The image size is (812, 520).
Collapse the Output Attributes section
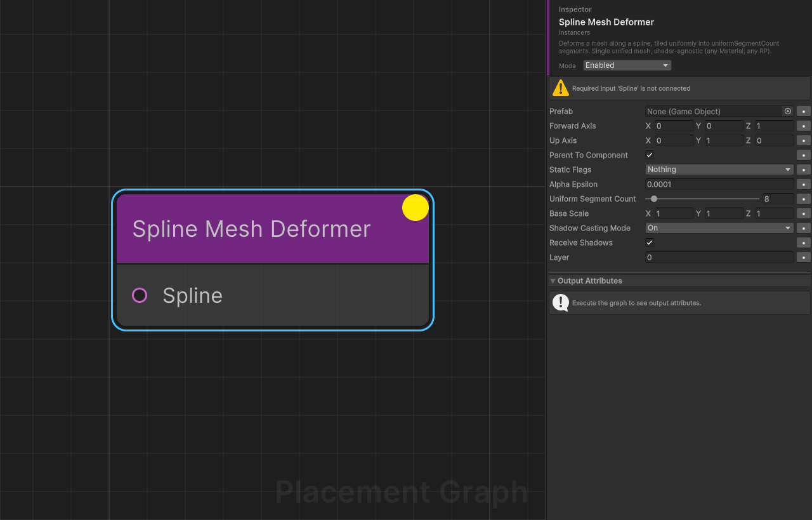tap(553, 281)
